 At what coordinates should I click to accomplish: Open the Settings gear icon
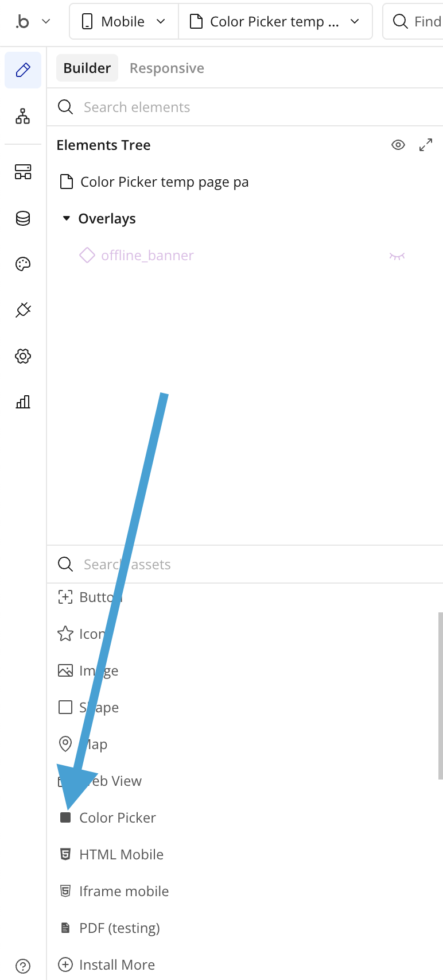[x=23, y=356]
